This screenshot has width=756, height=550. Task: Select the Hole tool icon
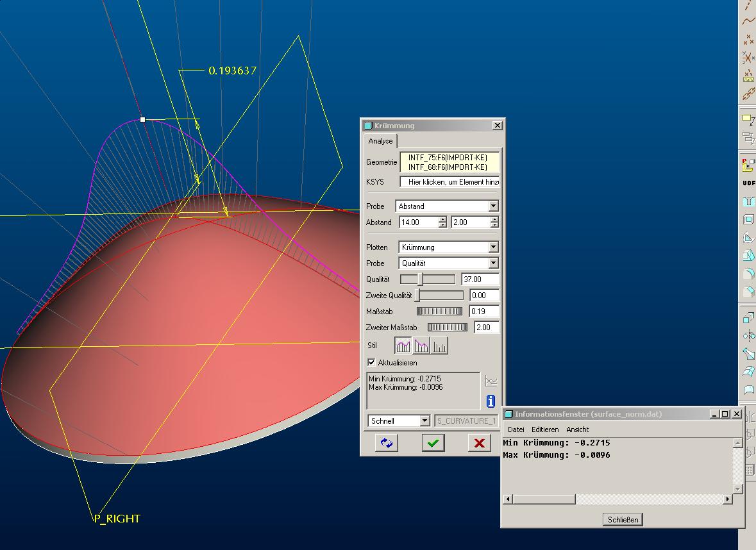tap(748, 201)
